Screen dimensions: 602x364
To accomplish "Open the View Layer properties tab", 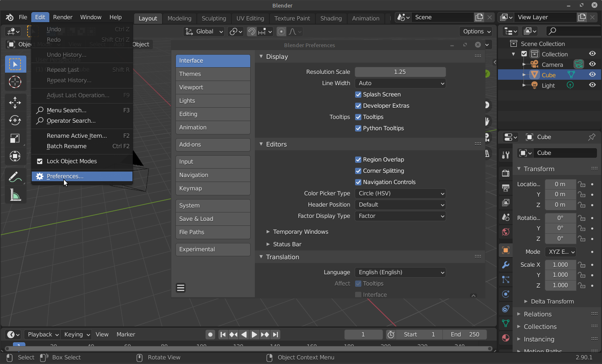I will [x=505, y=202].
